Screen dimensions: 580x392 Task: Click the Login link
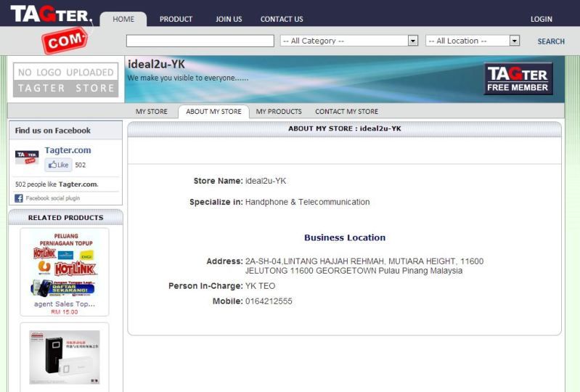pos(541,19)
